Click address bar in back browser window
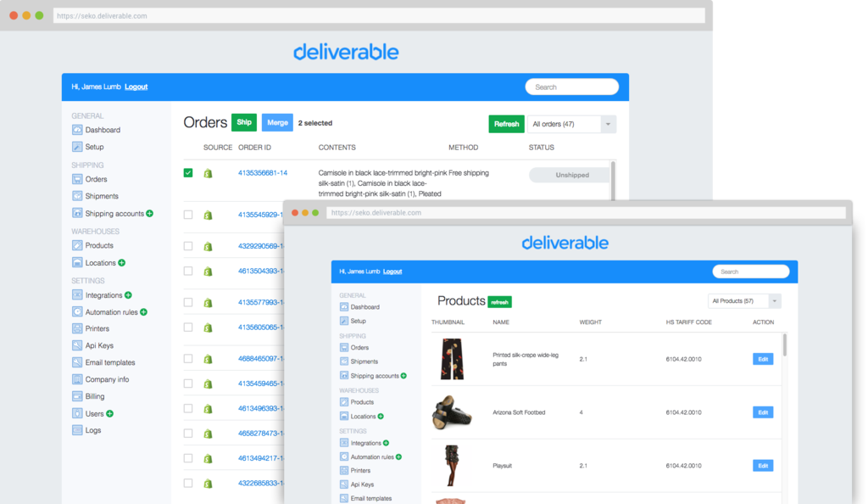868x504 pixels. pos(379,15)
